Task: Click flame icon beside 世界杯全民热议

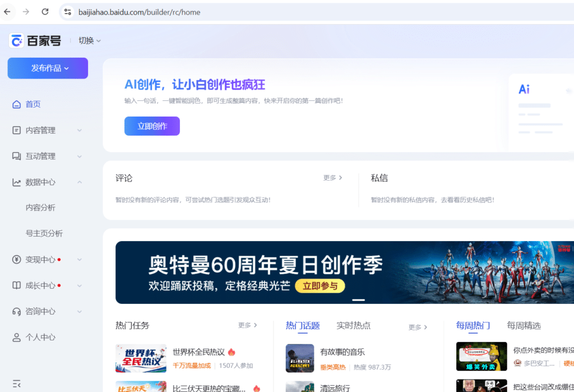Action: (x=232, y=352)
